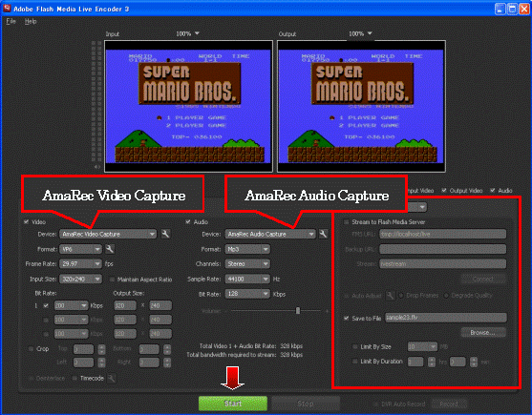
Task: Enable Maintain Aspect Ratio checkbox
Action: coord(113,280)
